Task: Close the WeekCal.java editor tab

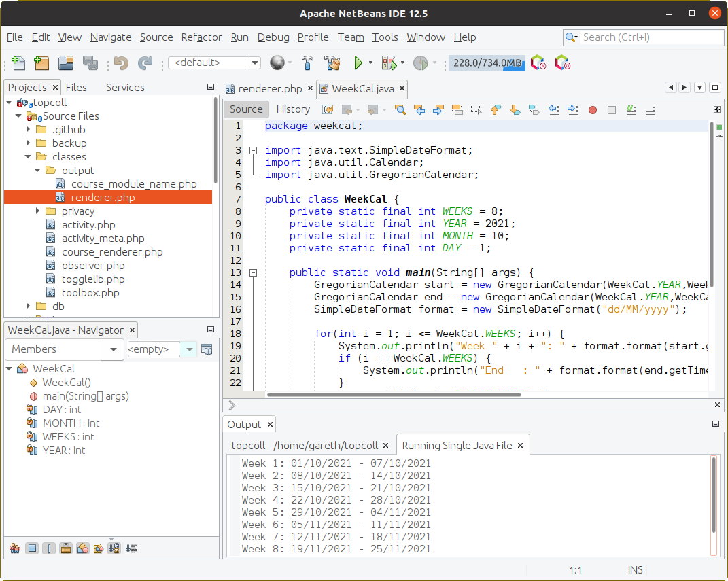Action: tap(402, 88)
